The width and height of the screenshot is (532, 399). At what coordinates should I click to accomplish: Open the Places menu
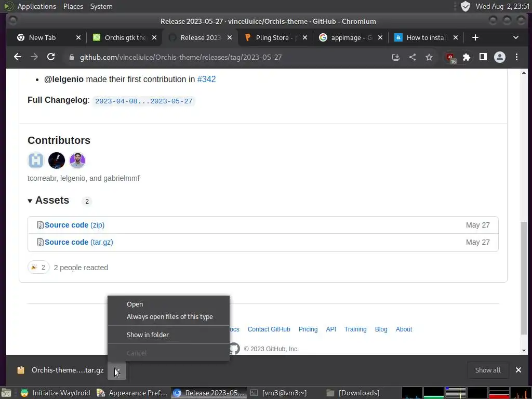[73, 6]
